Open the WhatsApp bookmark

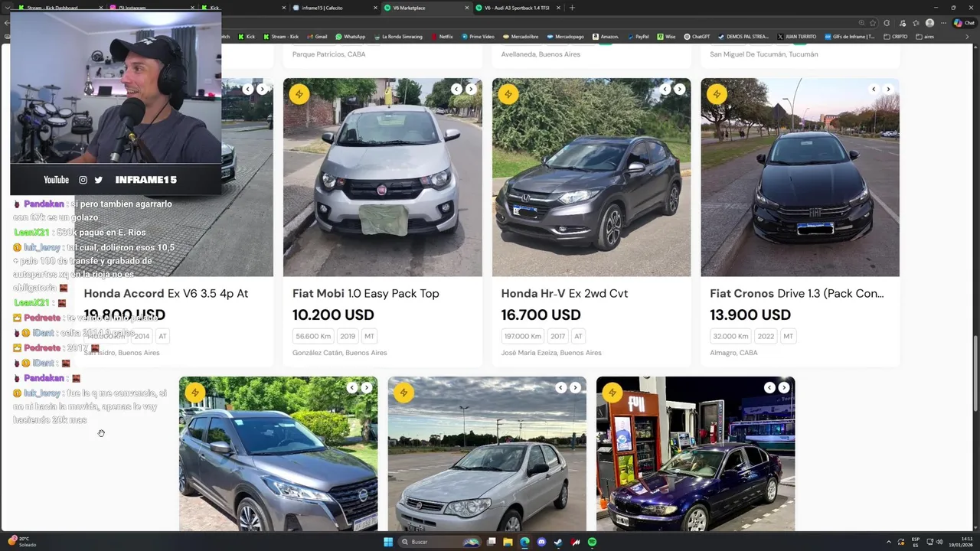350,37
